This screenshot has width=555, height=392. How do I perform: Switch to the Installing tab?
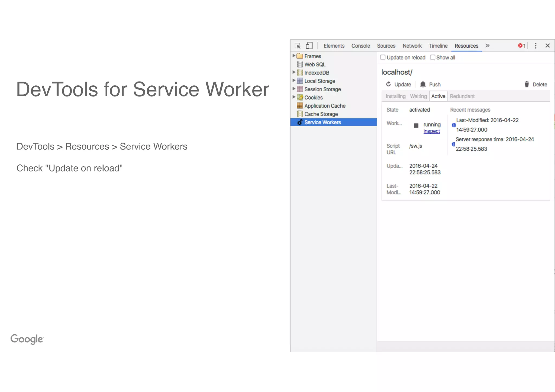point(395,96)
